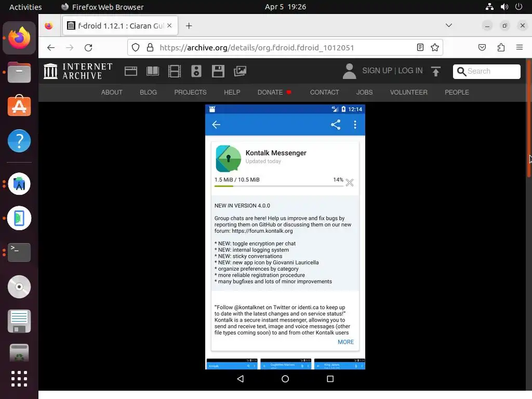The height and width of the screenshot is (399, 532).
Task: Open the PROJECTS menu item
Action: pos(190,92)
